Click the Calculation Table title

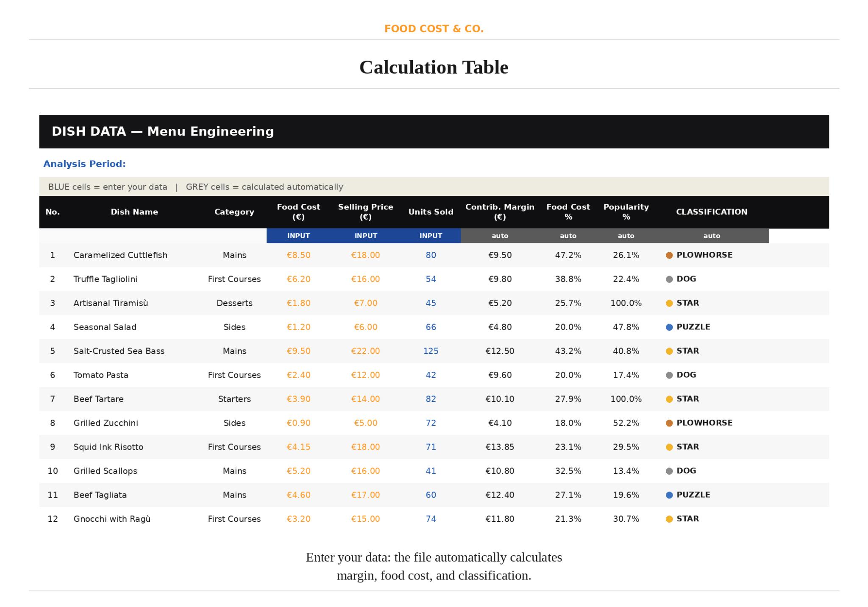434,67
